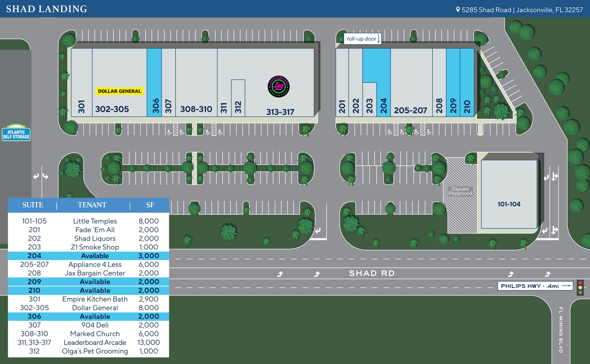Click the Philips Hwy direction sign
590x364 pixels.
[535, 286]
